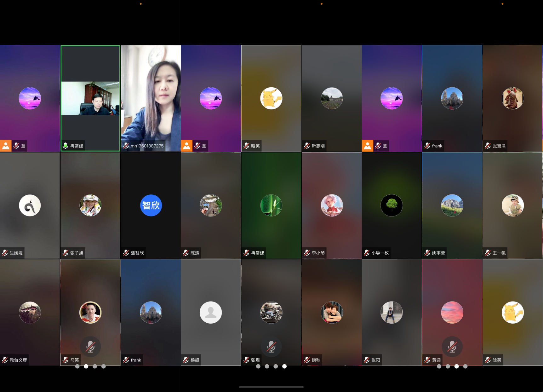Select the 李小琴 name label
543x392 pixels.
pyautogui.click(x=318, y=253)
